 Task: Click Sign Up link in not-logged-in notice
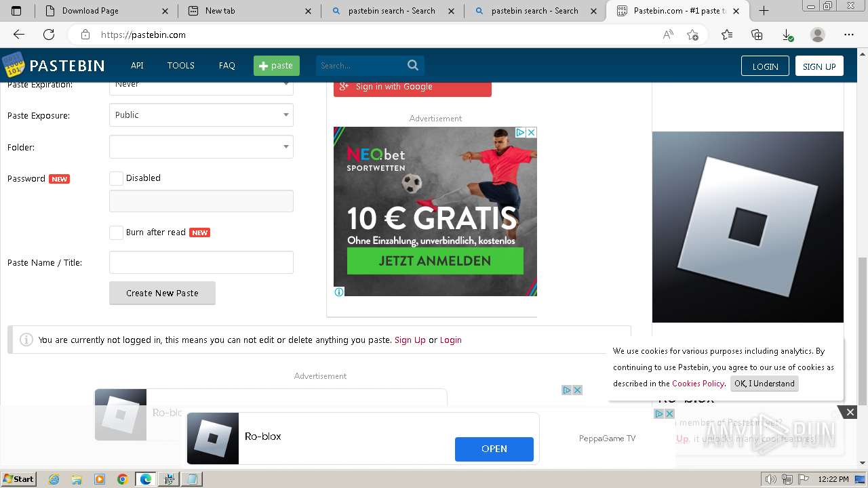pos(410,340)
